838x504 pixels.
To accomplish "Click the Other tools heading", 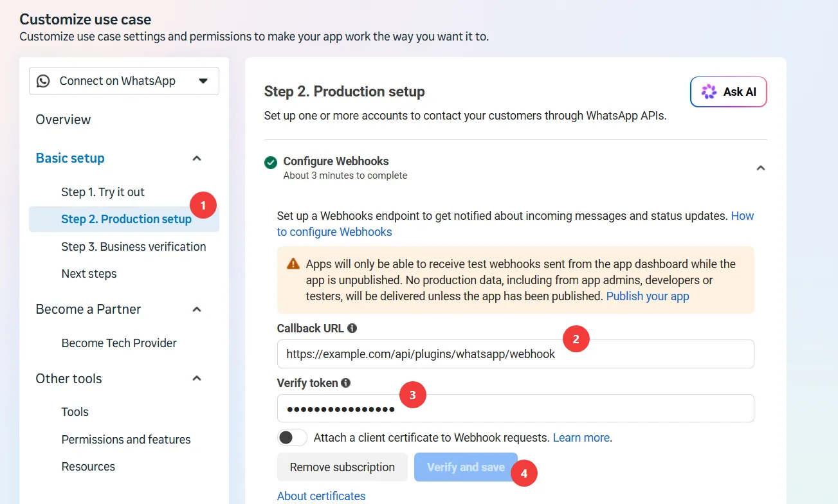I will (x=69, y=378).
